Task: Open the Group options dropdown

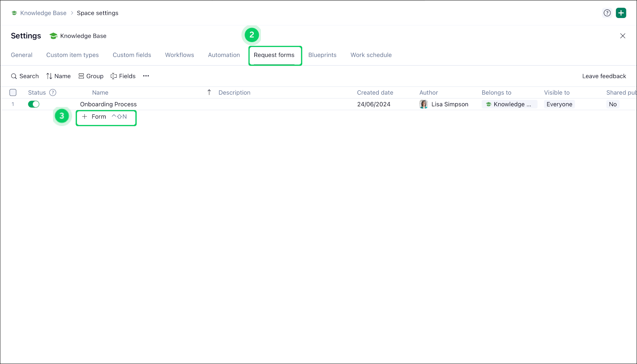Action: coord(91,76)
